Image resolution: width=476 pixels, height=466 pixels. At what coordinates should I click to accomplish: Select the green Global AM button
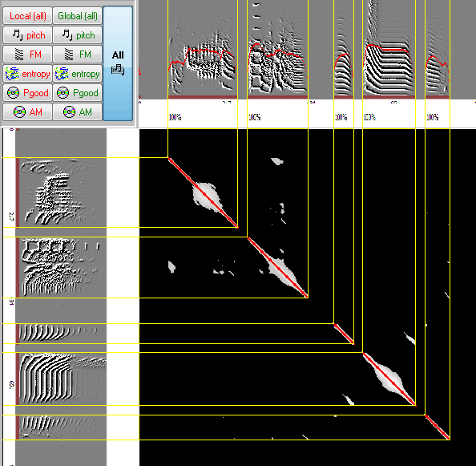tap(78, 111)
